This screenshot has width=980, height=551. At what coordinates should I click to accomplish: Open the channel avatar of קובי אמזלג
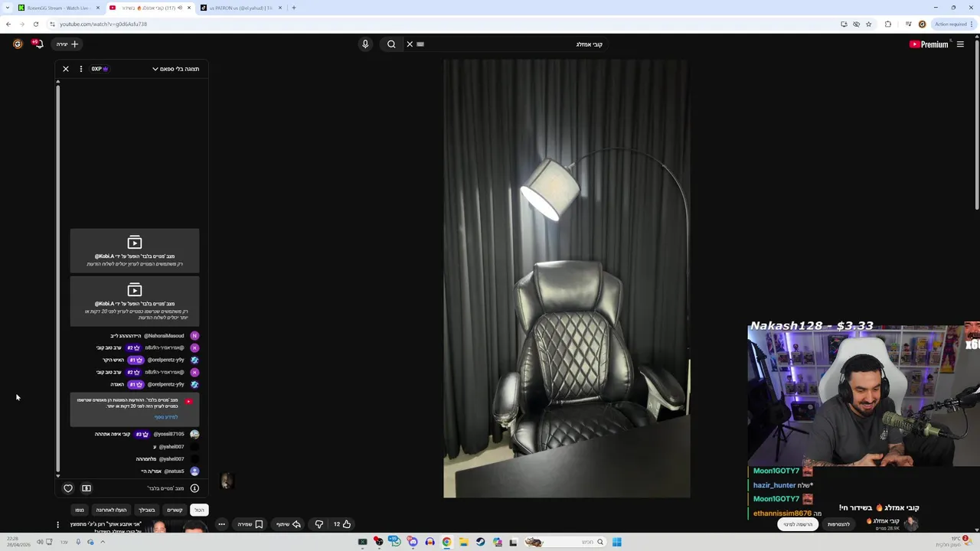911,523
